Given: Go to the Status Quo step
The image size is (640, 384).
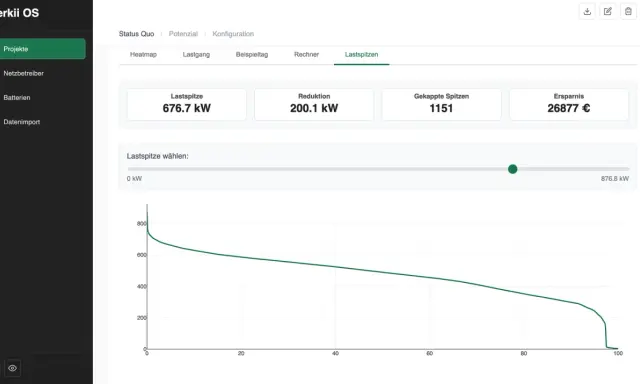Looking at the screenshot, I should [136, 34].
